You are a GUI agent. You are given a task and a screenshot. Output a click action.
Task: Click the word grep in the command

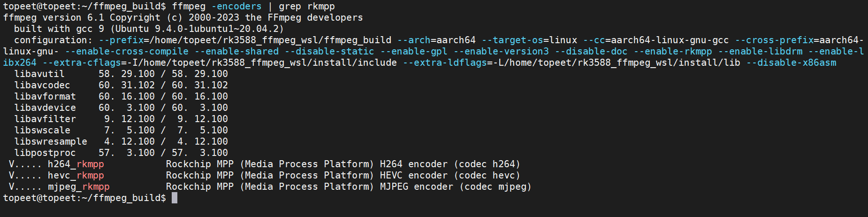click(290, 6)
